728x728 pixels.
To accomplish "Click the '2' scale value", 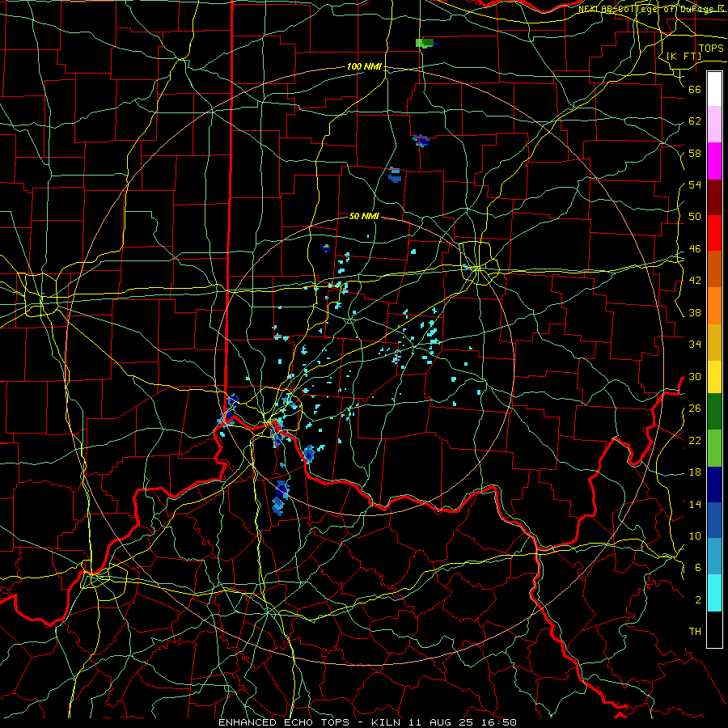I will point(698,600).
